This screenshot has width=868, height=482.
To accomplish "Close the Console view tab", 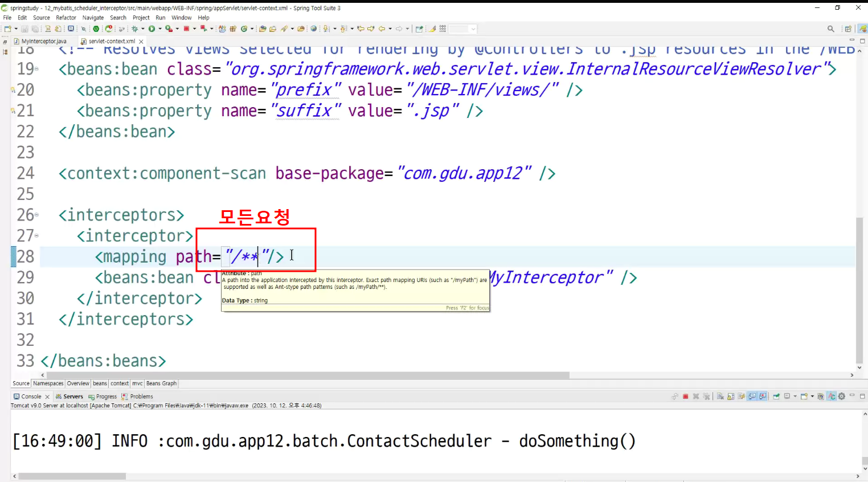I will tap(47, 397).
